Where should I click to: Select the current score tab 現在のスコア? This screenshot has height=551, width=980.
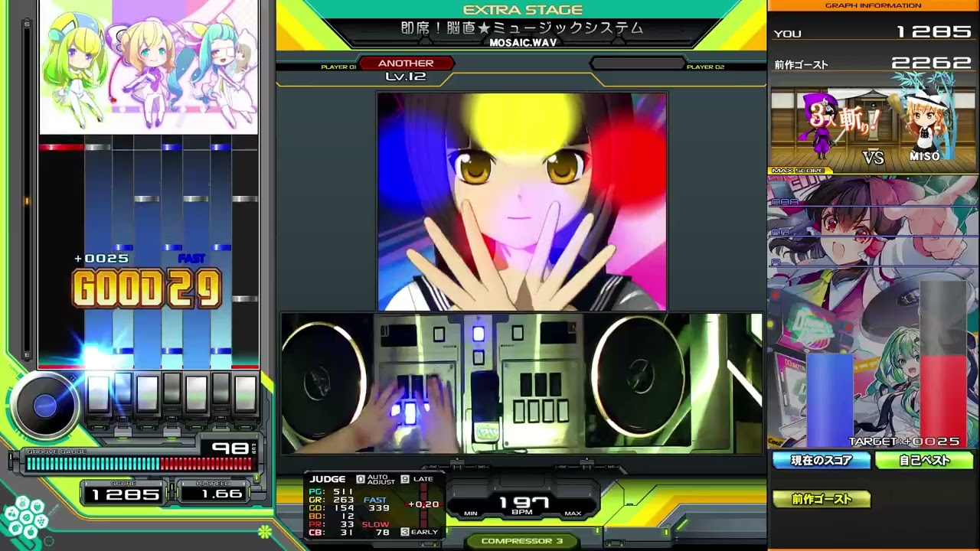(x=822, y=461)
